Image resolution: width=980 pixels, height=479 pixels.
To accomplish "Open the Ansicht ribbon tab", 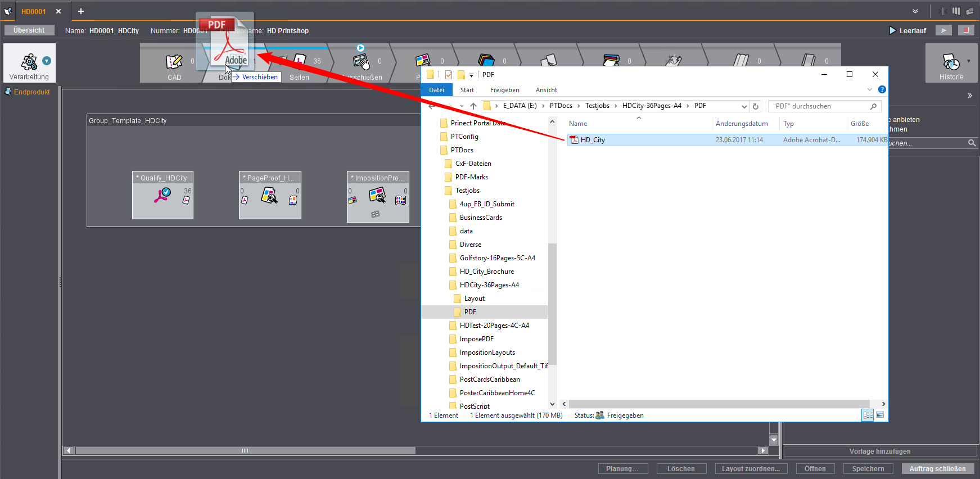I will [547, 90].
